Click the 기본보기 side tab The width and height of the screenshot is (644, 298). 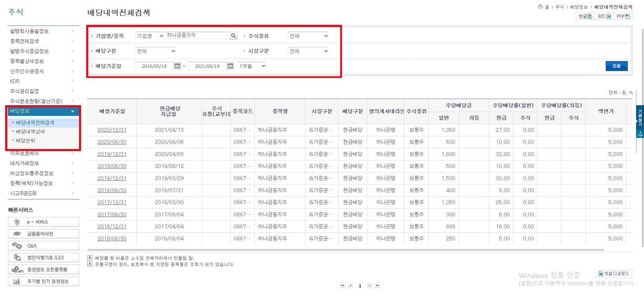click(640, 117)
